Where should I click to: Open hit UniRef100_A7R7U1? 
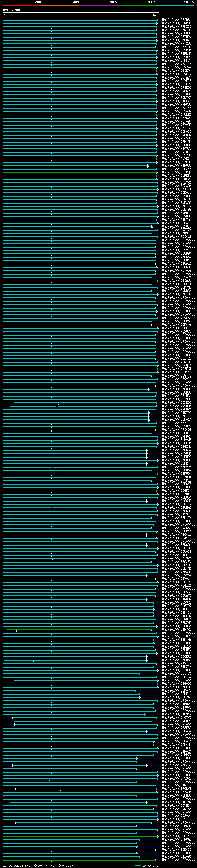click(176, 30)
